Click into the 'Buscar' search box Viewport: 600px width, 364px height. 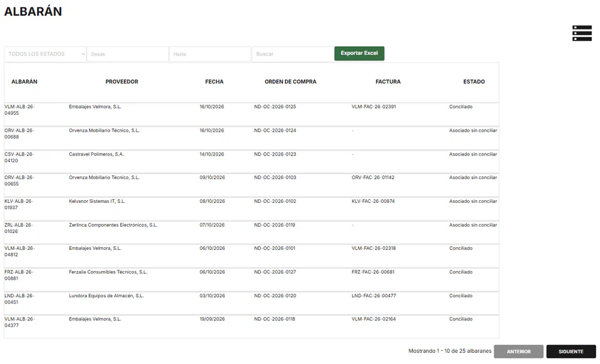click(x=292, y=54)
